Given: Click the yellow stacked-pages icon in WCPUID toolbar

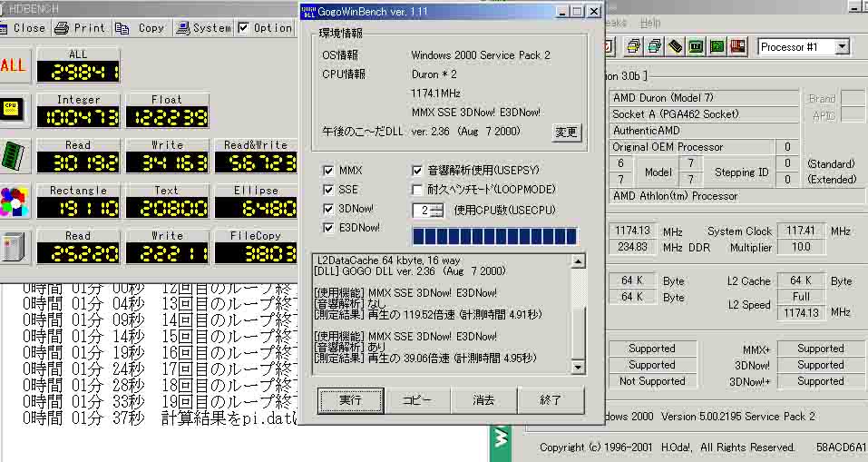Looking at the screenshot, I should pos(633,46).
